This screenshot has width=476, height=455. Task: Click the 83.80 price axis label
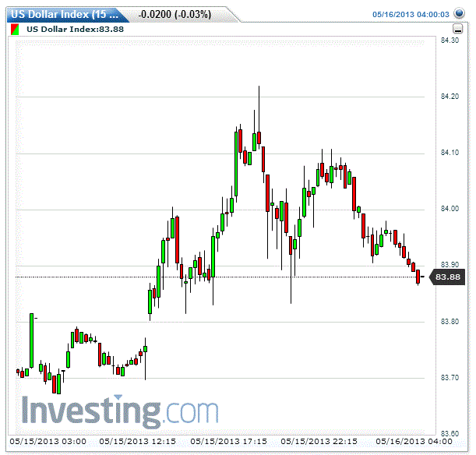[450, 322]
